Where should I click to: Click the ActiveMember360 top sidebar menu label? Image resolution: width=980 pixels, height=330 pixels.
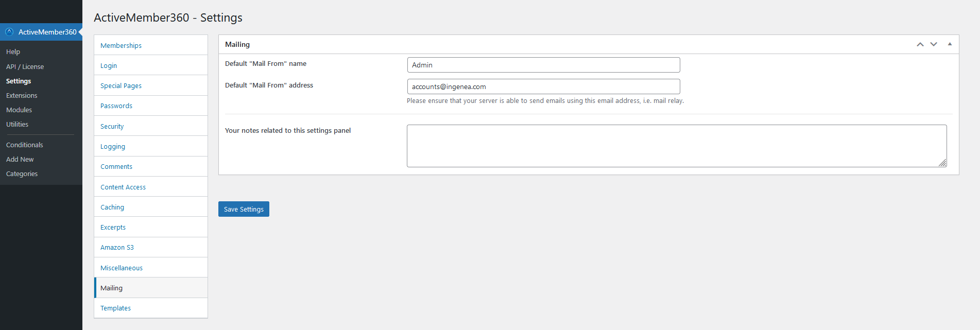pos(47,32)
